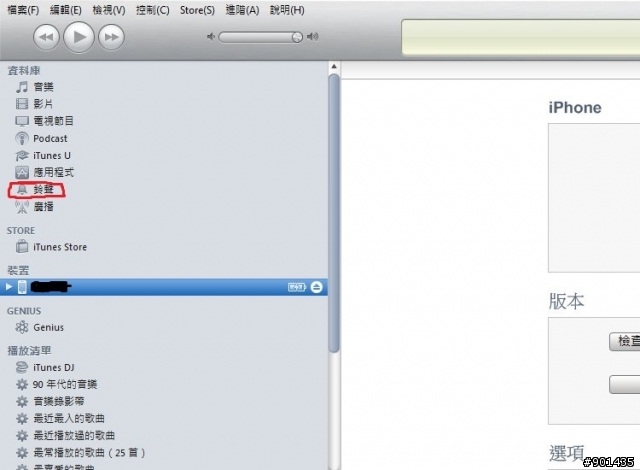Click the iPhone device icon

(x=22, y=287)
